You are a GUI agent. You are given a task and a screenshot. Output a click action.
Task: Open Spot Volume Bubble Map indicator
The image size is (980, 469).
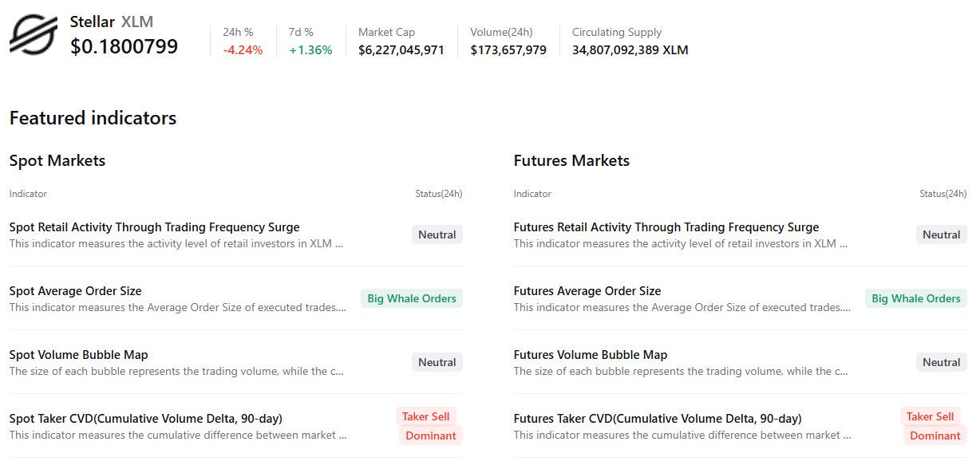[79, 355]
